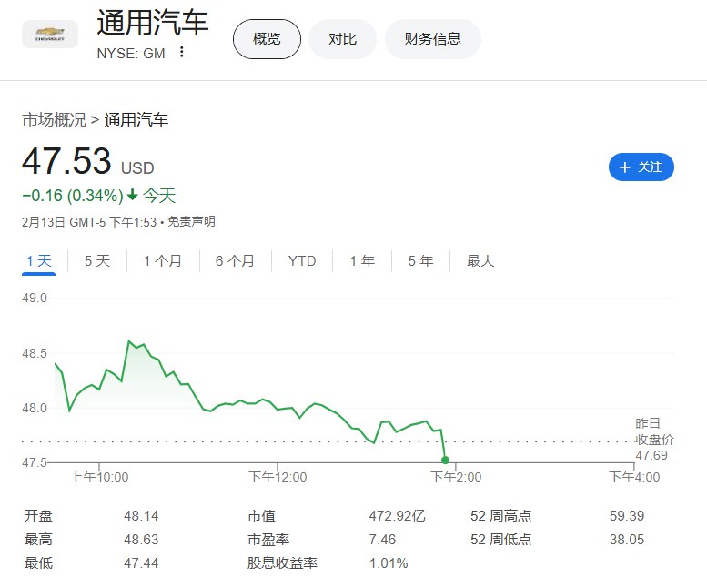
Task: Click the 下午4:00 axis label
Action: tap(634, 477)
